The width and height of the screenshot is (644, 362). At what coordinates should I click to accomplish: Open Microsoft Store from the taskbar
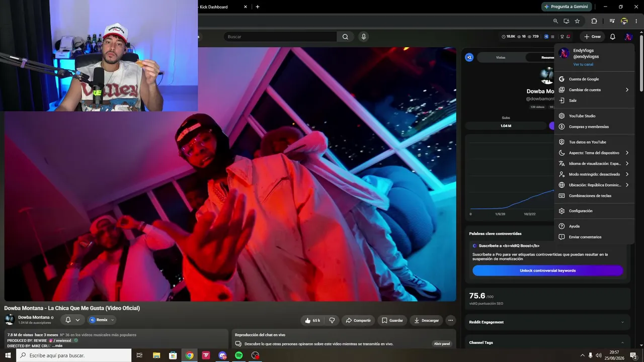pyautogui.click(x=173, y=355)
